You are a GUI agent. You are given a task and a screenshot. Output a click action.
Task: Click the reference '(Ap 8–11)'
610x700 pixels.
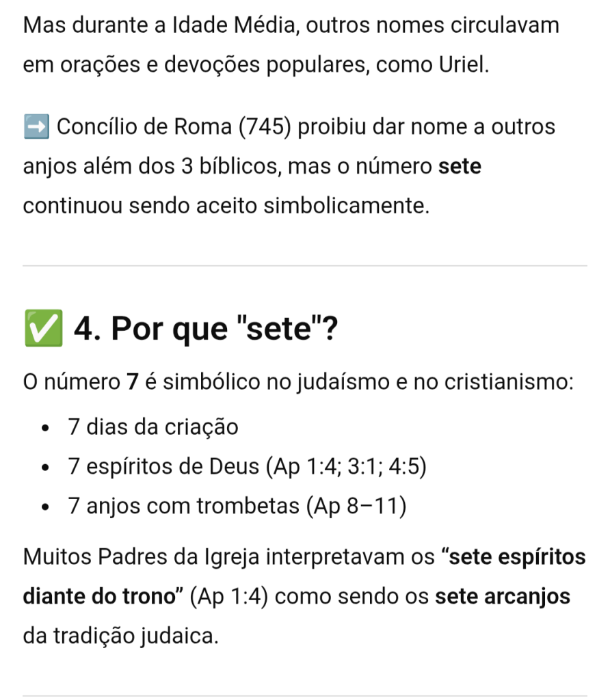point(356,507)
